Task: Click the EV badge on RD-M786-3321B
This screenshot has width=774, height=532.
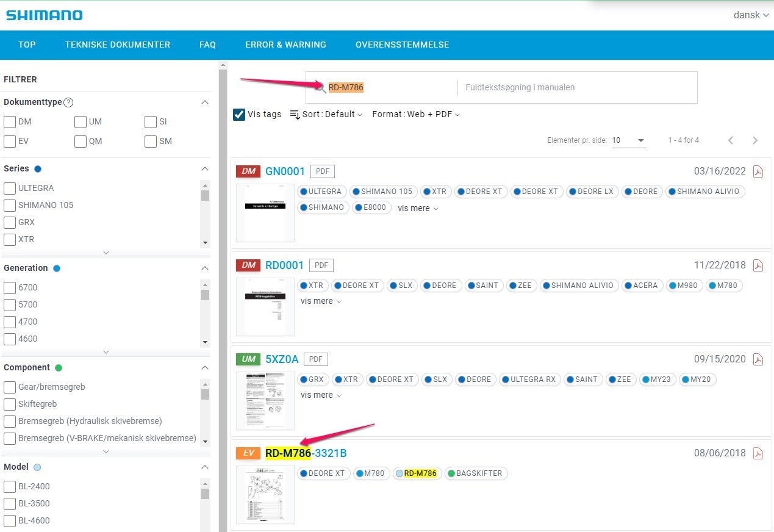Action: pos(248,453)
